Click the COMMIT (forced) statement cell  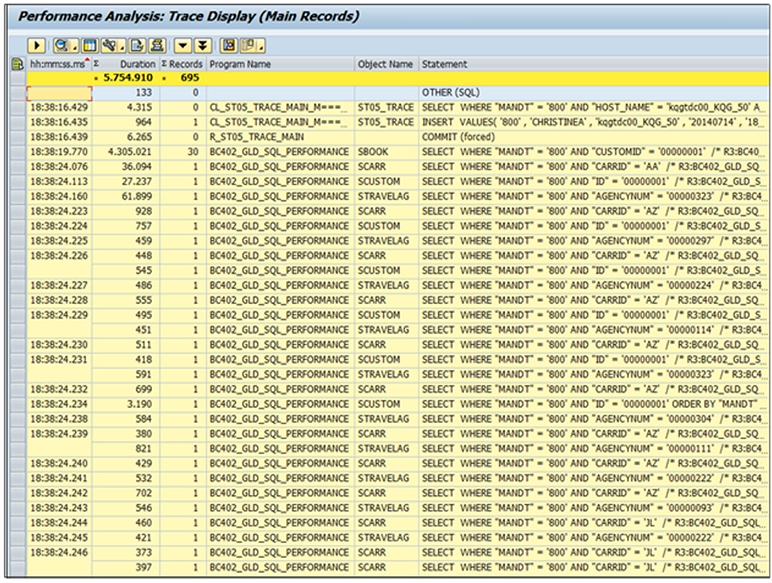[x=459, y=136]
